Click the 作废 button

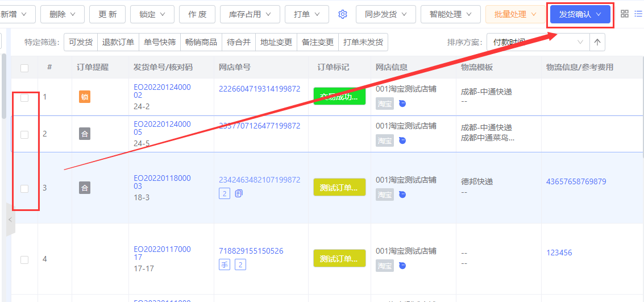197,14
